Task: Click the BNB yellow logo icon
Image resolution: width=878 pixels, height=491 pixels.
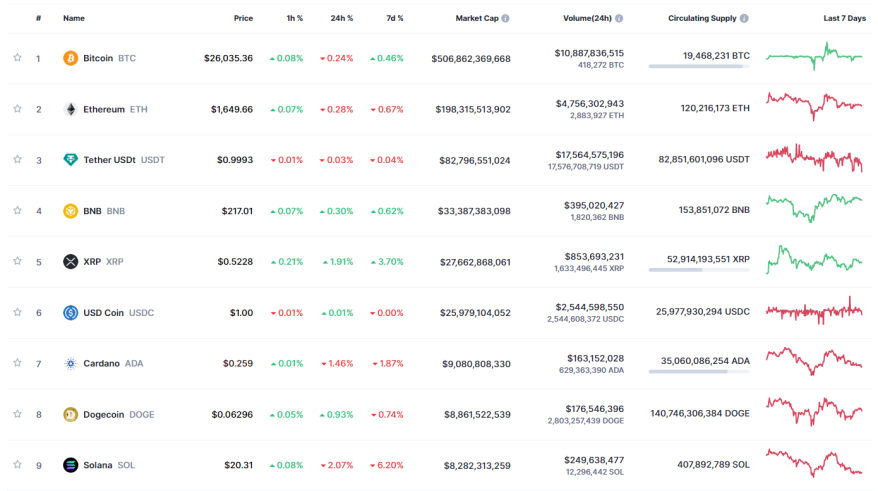Action: [71, 211]
